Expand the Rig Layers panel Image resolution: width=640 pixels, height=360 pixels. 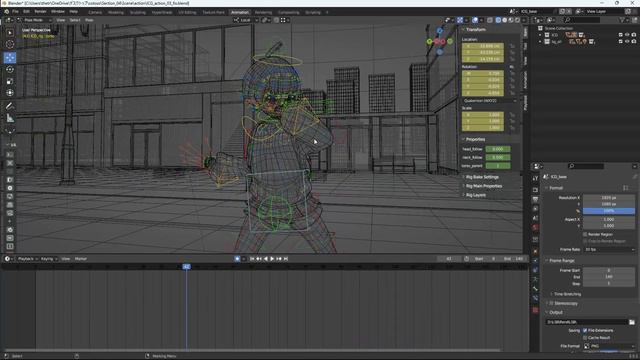pyautogui.click(x=475, y=195)
